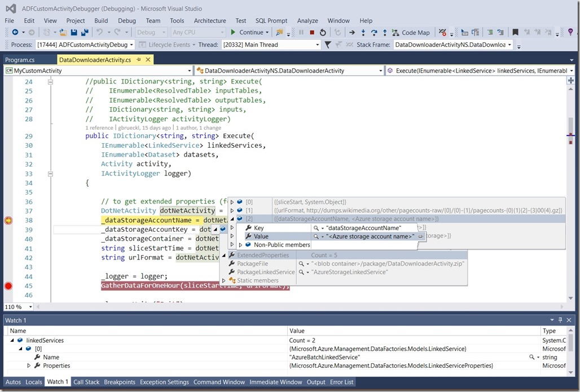Open the Debug menu

[x=127, y=21]
